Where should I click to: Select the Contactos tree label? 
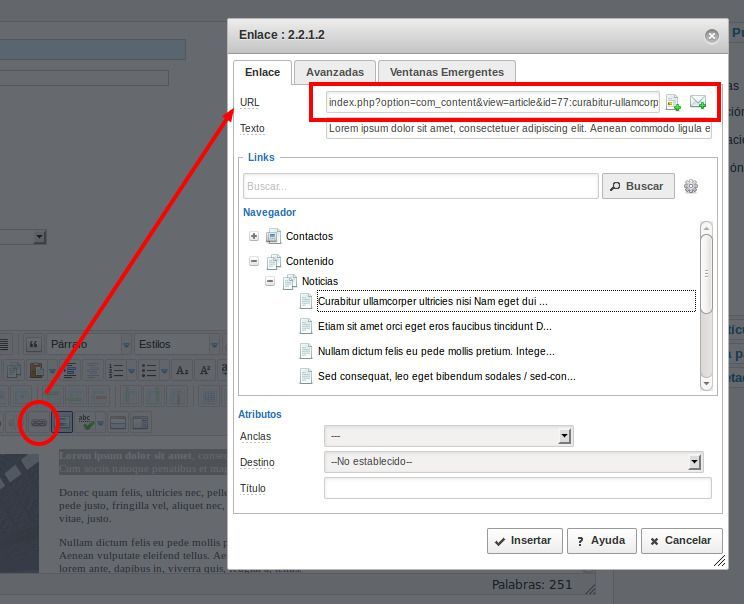309,236
